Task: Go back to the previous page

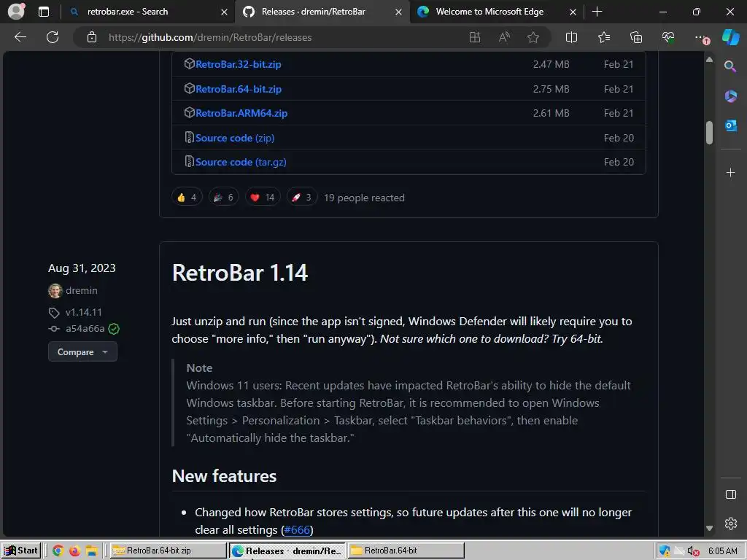Action: click(x=20, y=37)
